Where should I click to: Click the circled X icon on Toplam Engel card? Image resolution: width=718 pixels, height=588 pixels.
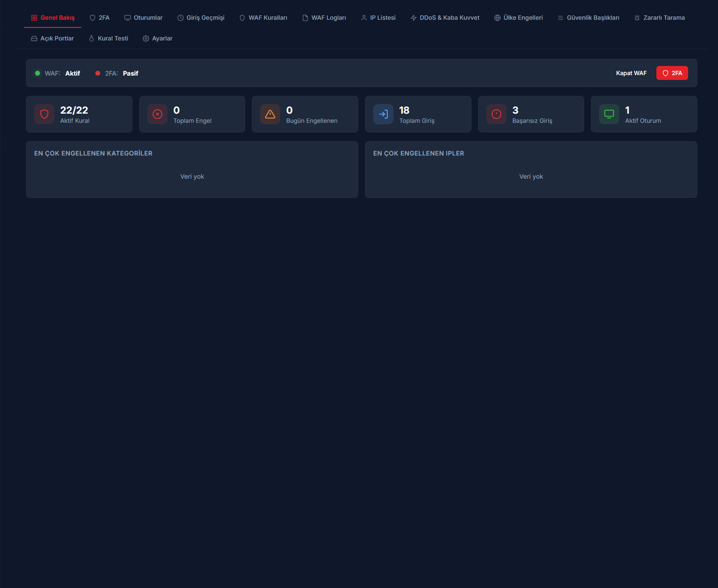pyautogui.click(x=157, y=114)
